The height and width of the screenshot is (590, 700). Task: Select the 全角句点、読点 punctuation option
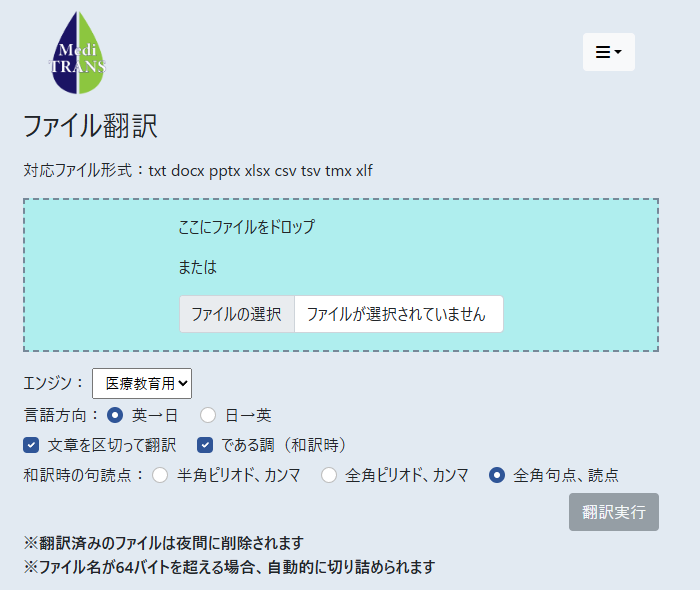tap(497, 476)
